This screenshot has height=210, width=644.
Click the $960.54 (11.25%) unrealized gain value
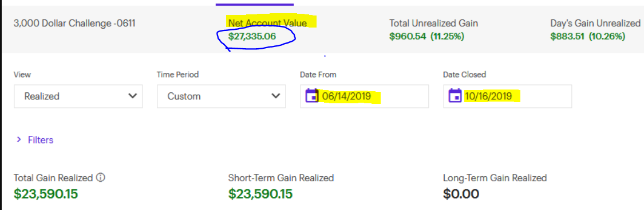point(426,37)
